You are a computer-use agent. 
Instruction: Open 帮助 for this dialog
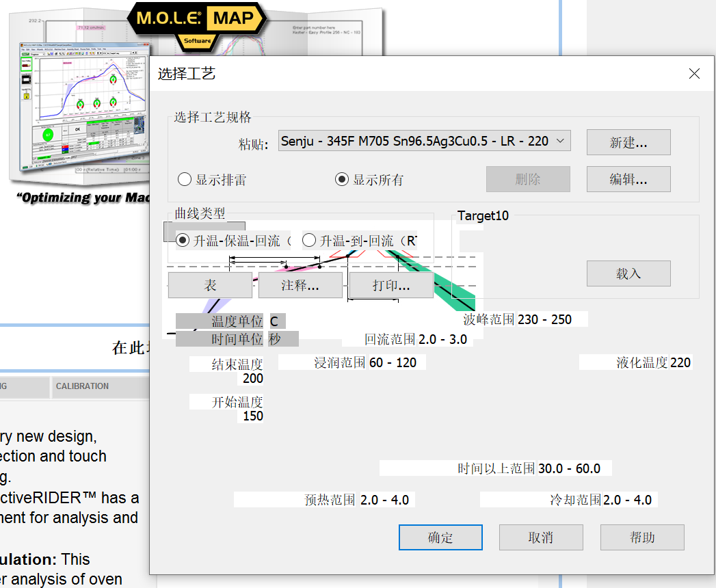point(642,537)
